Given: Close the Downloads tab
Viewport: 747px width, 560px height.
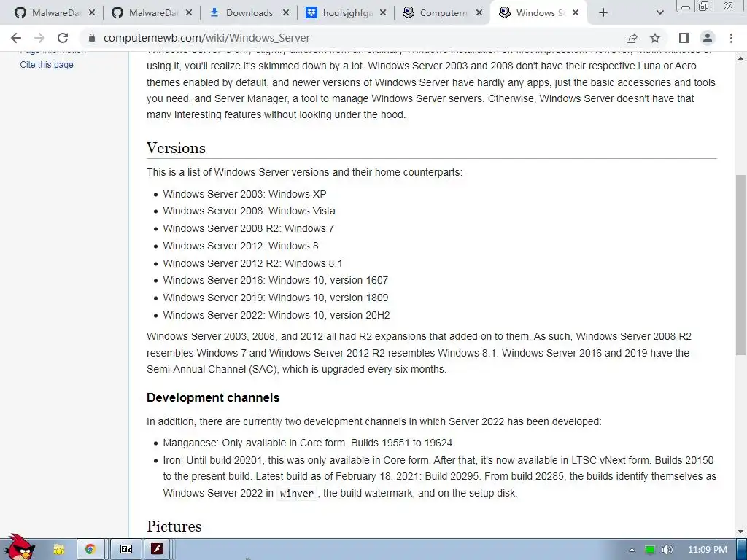Looking at the screenshot, I should 286,13.
